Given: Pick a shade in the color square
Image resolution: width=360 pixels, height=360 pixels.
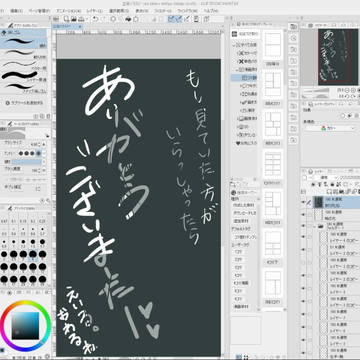Looking at the screenshot, I should pyautogui.click(x=26, y=325).
